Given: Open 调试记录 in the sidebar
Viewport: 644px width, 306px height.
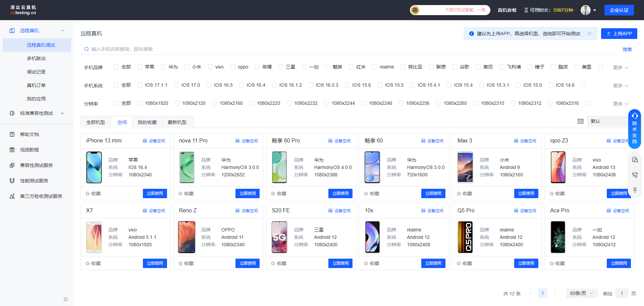Looking at the screenshot, I should click(36, 72).
